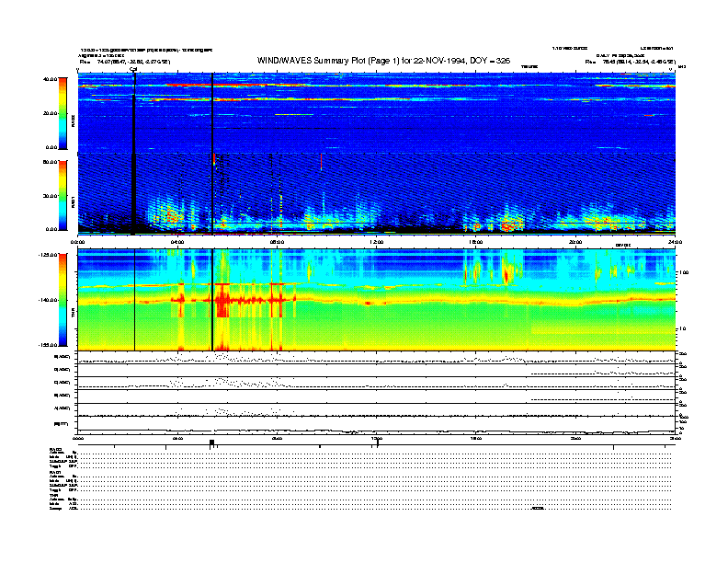This screenshot has height=563, width=728.
Task: Click the 20.00 label on RAD2 axis
Action: 50,113
